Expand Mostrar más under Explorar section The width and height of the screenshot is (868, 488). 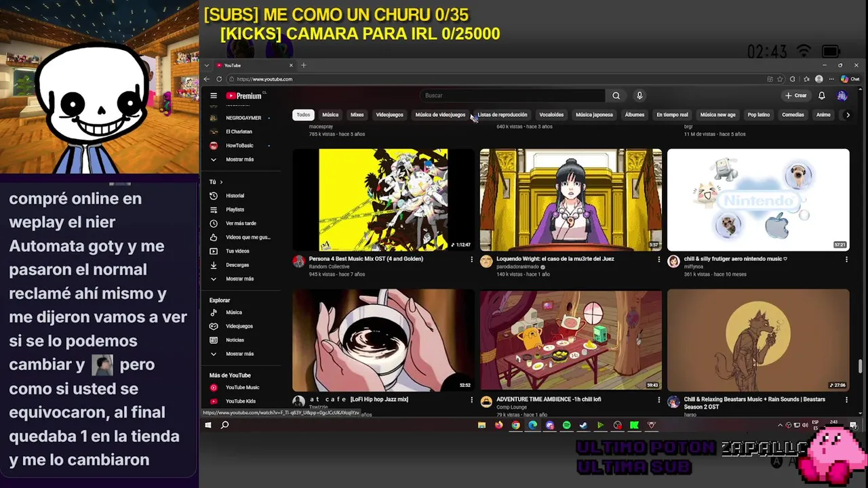click(x=241, y=354)
